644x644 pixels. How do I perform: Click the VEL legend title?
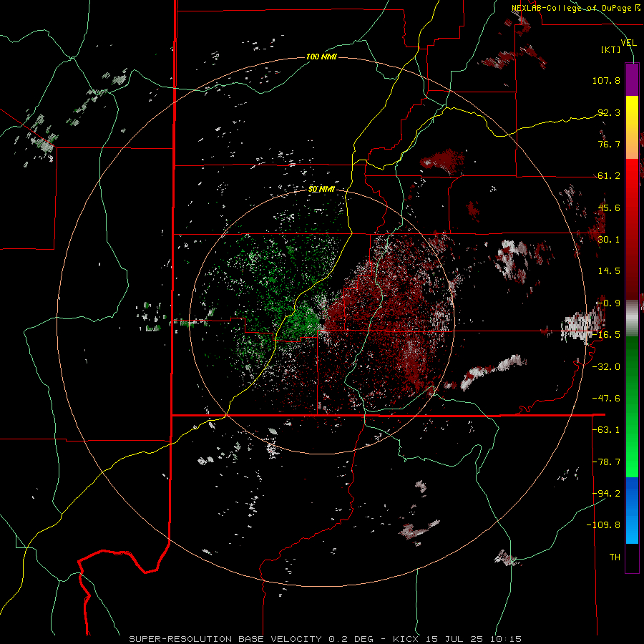[629, 43]
